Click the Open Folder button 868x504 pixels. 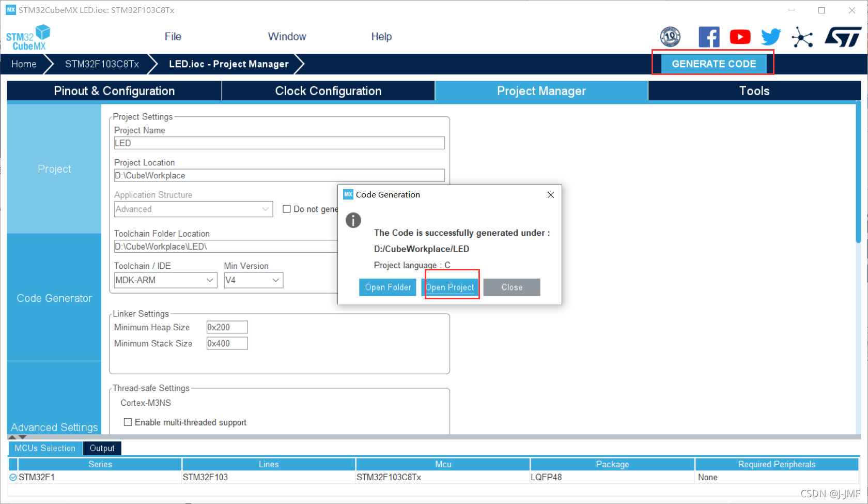[x=388, y=287]
